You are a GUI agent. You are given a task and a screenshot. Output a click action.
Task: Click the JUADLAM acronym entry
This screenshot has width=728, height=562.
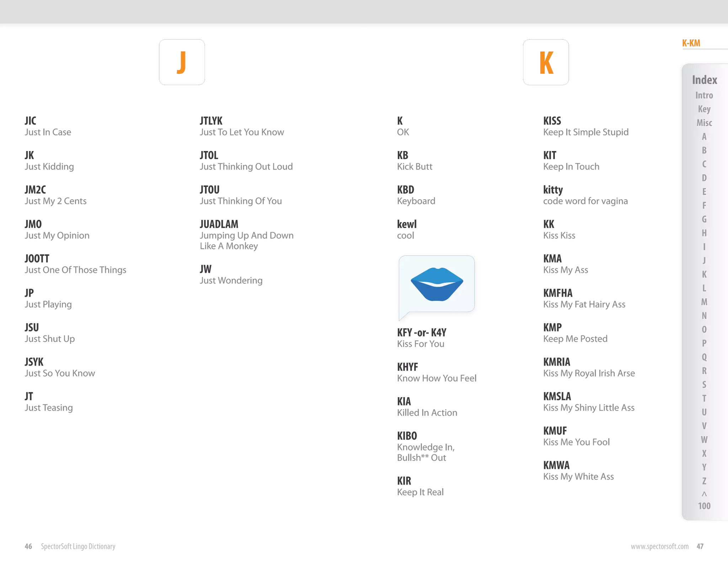[219, 224]
